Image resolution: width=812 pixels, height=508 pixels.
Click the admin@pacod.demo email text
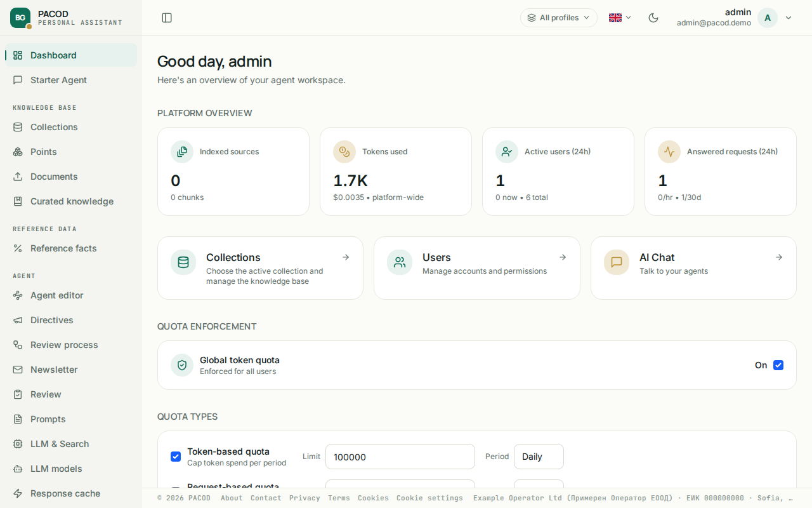point(714,23)
